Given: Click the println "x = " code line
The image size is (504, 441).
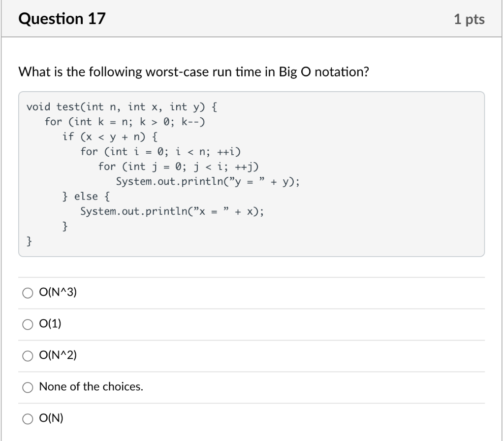Looking at the screenshot, I should click(x=172, y=211).
